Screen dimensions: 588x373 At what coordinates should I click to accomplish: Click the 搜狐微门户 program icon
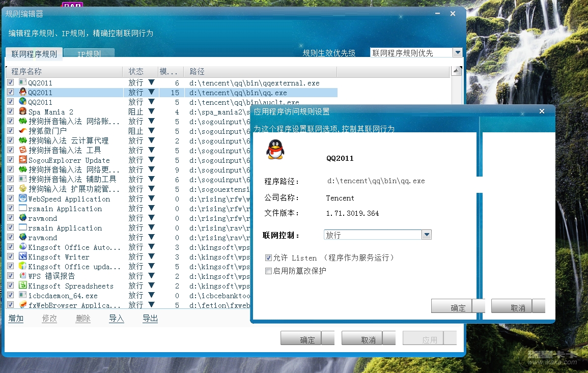(x=22, y=131)
